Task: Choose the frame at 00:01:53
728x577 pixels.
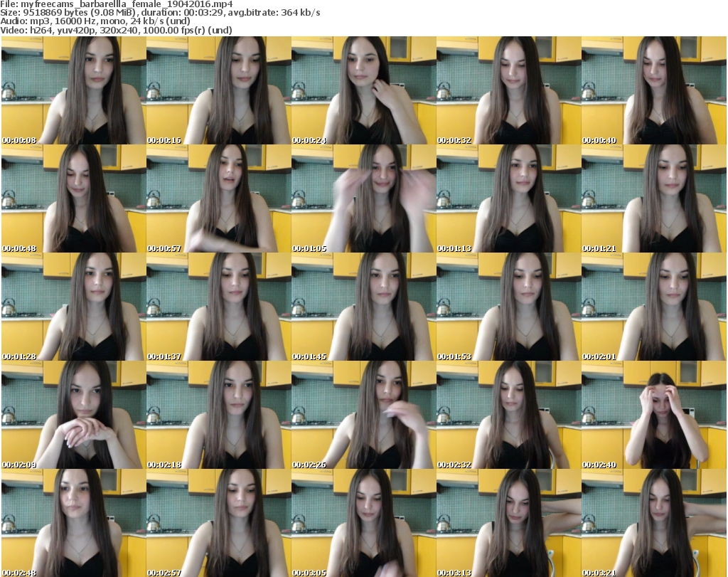Action: pyautogui.click(x=509, y=307)
